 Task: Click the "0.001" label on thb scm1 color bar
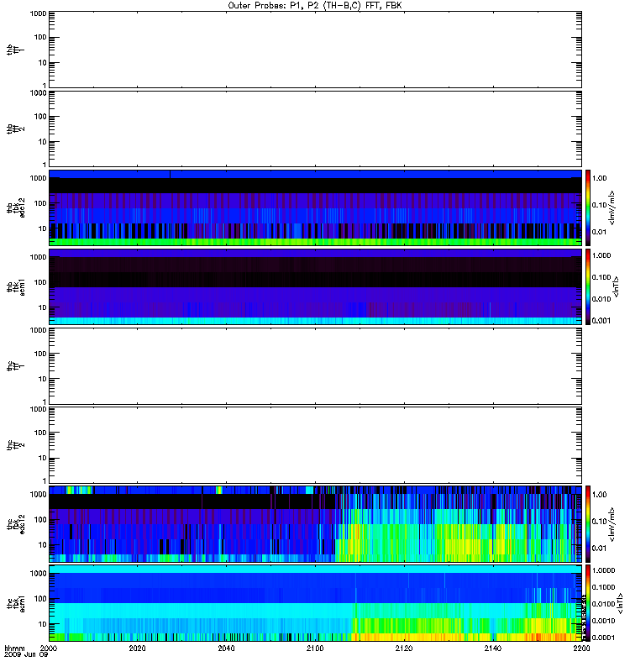tap(601, 321)
